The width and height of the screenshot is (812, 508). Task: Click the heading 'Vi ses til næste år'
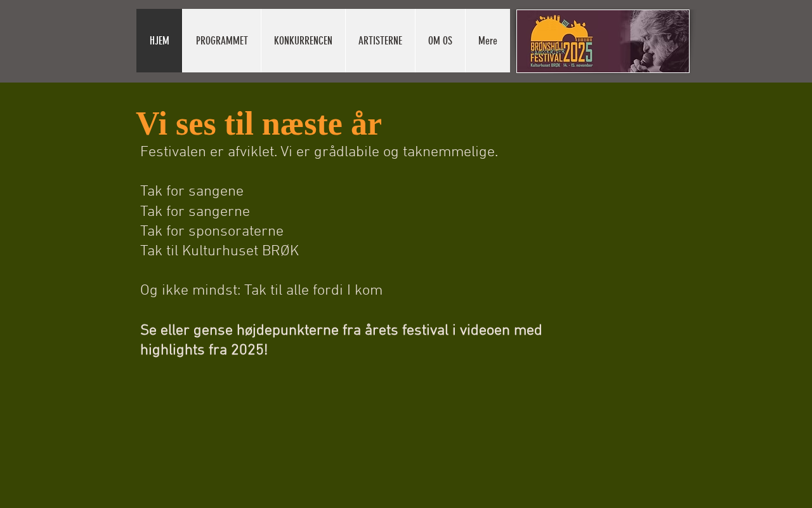point(259,124)
